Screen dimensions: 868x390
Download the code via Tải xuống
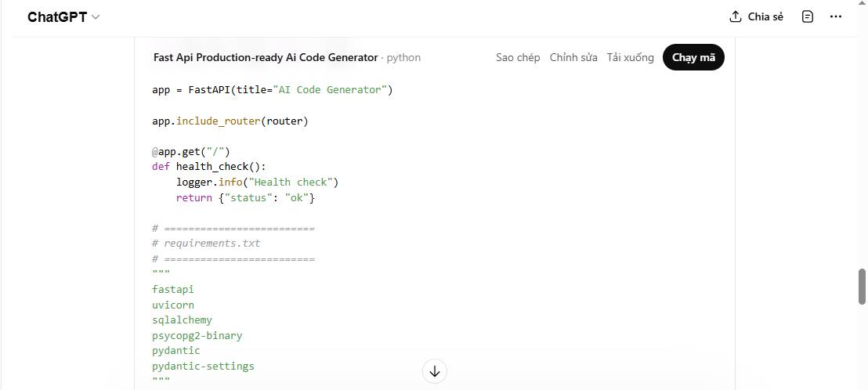coord(630,57)
